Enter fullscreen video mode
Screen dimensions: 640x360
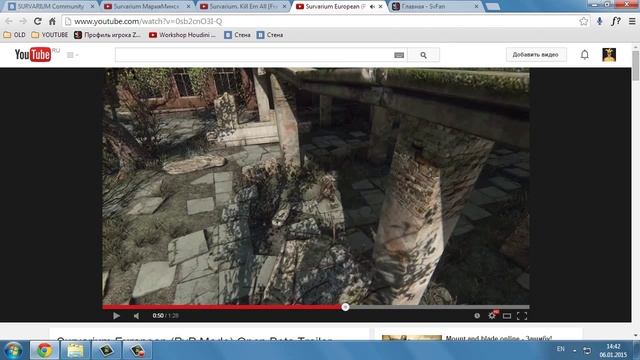click(522, 316)
